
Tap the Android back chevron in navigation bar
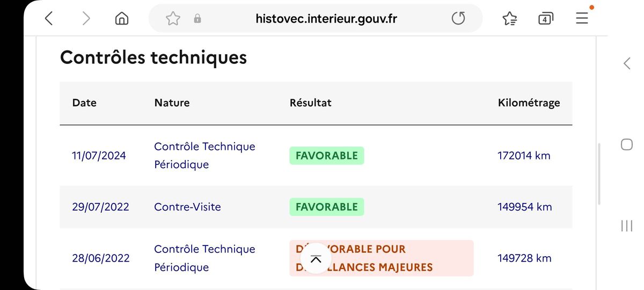click(x=627, y=63)
